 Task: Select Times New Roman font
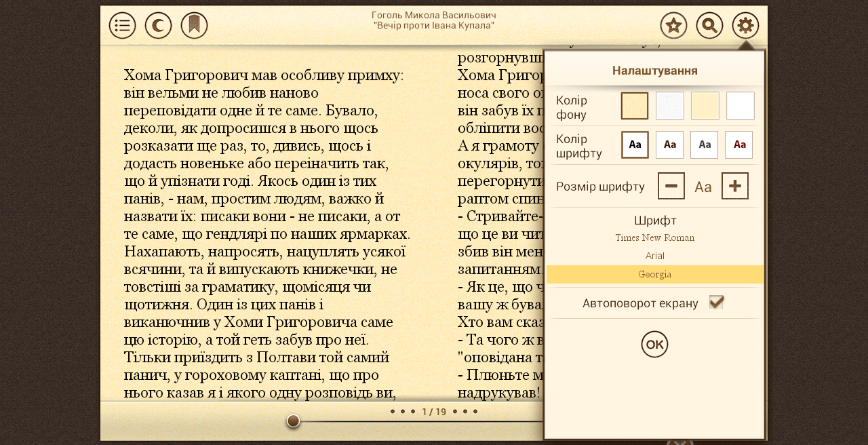click(654, 238)
